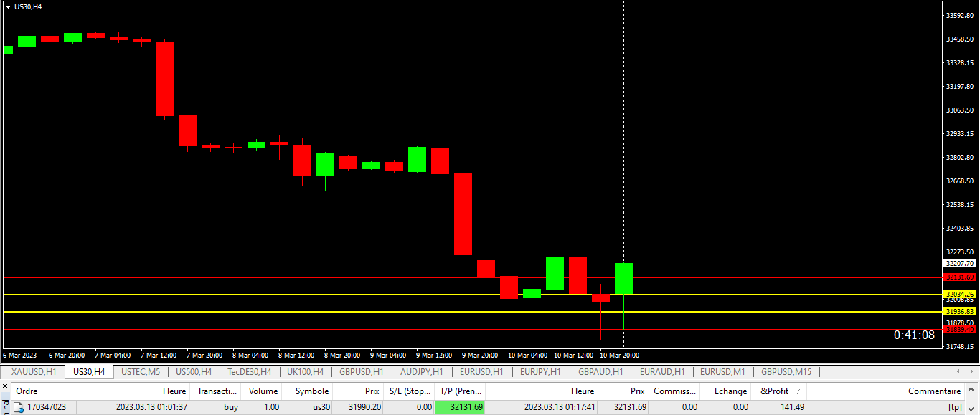Screen dimensions: 980x415
Task: Open the USTEC,M5 chart tab
Action: tap(141, 372)
